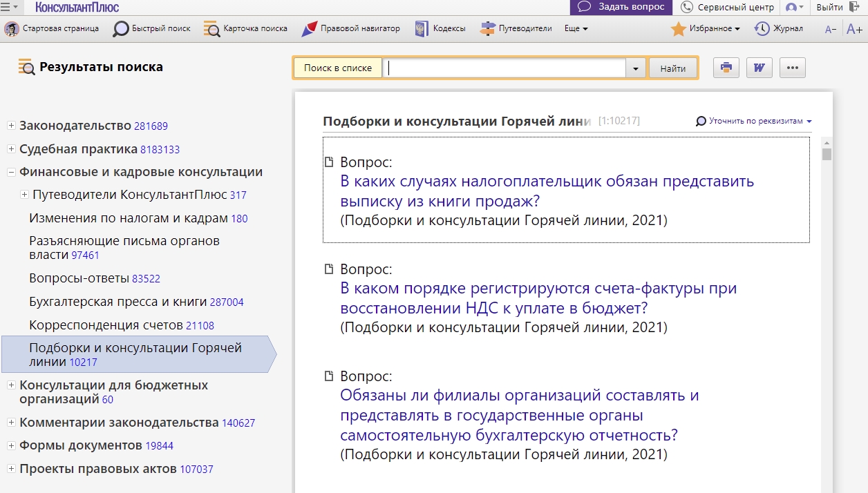Image resolution: width=868 pixels, height=493 pixels.
Task: Export to Word with W icon
Action: pyautogui.click(x=759, y=68)
